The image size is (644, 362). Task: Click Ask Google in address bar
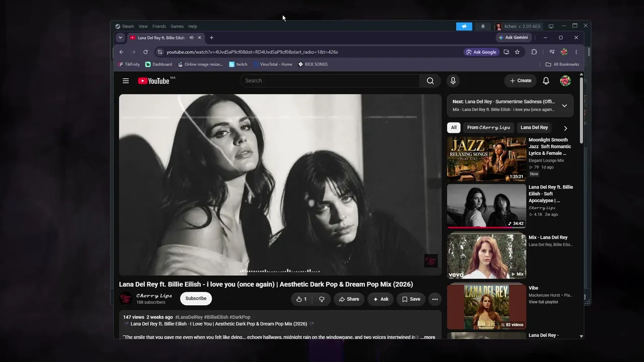point(481,52)
